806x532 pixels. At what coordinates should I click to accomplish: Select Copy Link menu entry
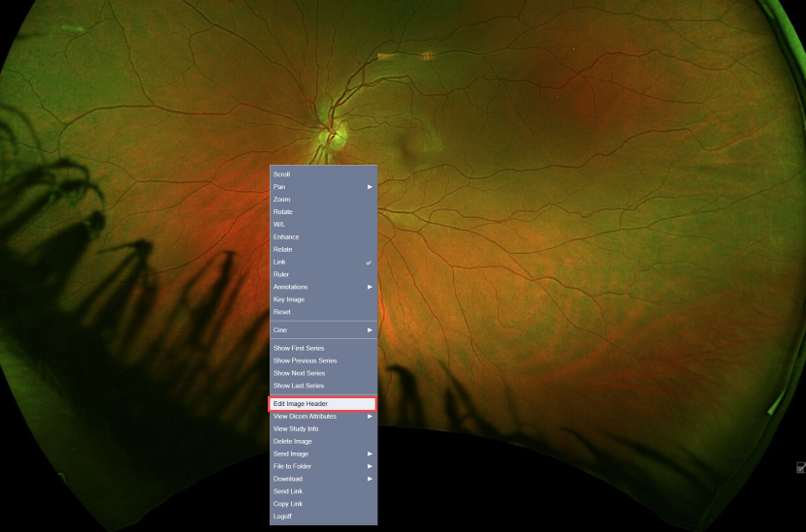coord(288,504)
